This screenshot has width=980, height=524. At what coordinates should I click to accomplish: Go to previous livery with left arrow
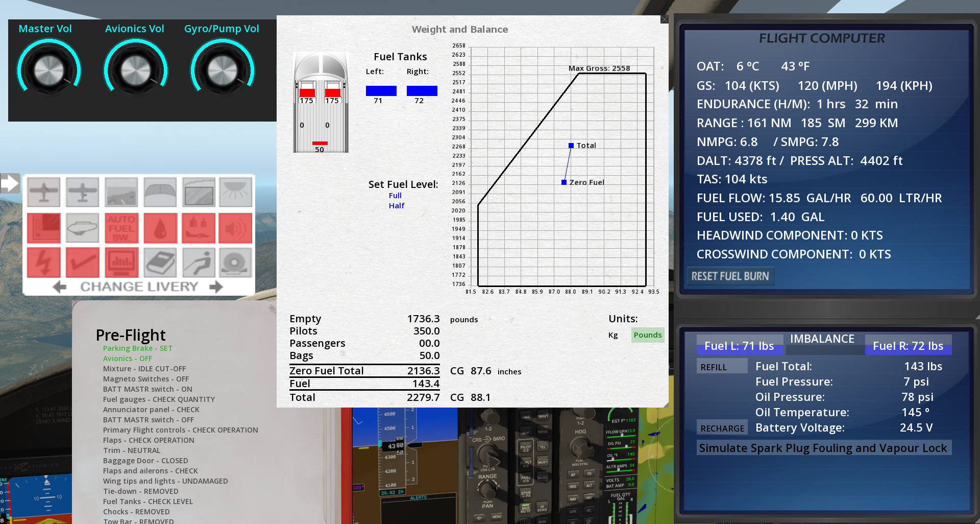[59, 287]
